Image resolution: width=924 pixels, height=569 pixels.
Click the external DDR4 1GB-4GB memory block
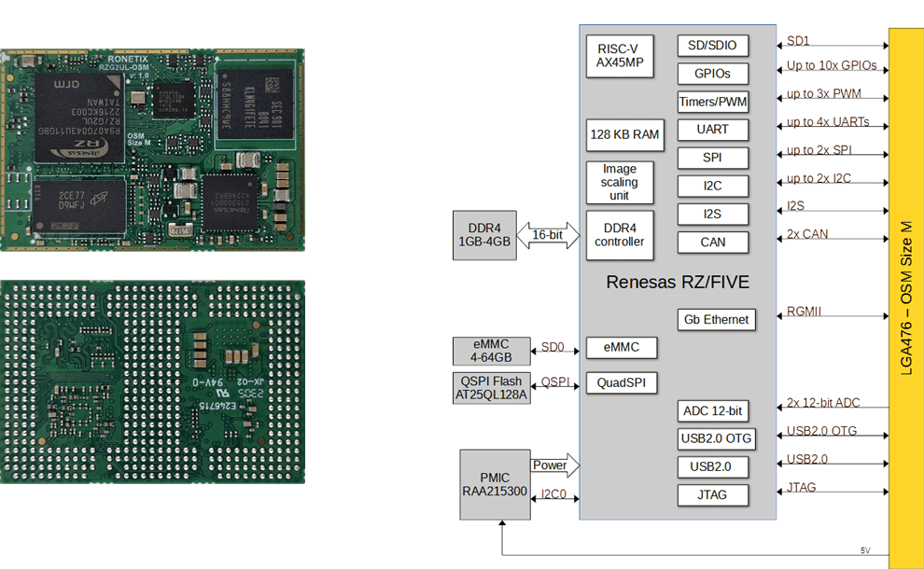(484, 235)
